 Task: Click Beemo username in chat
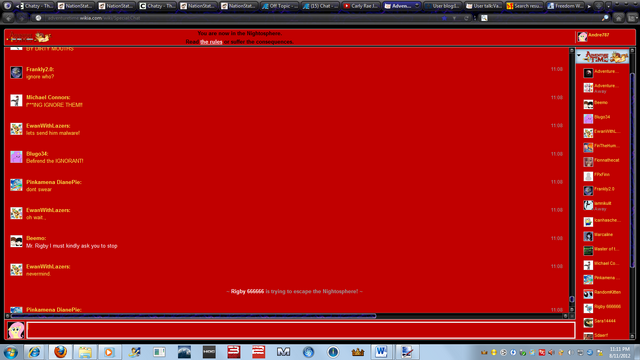click(x=36, y=238)
